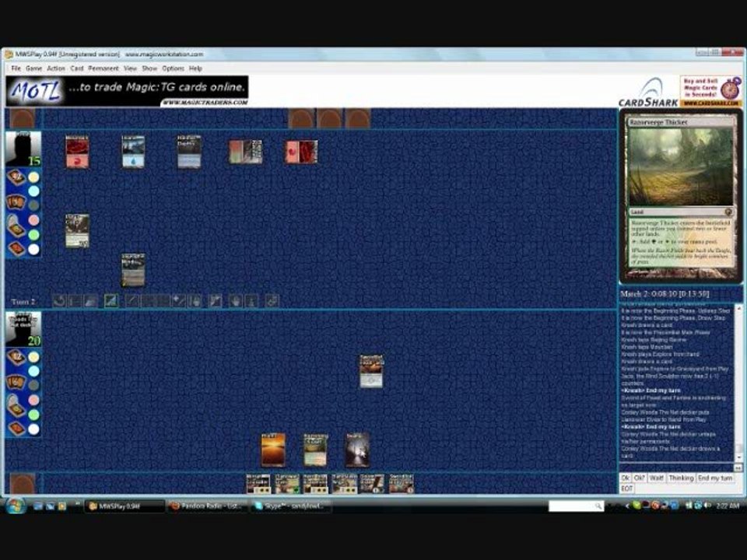The height and width of the screenshot is (560, 747).
Task: Select your orange sunset land card
Action: coord(273,450)
